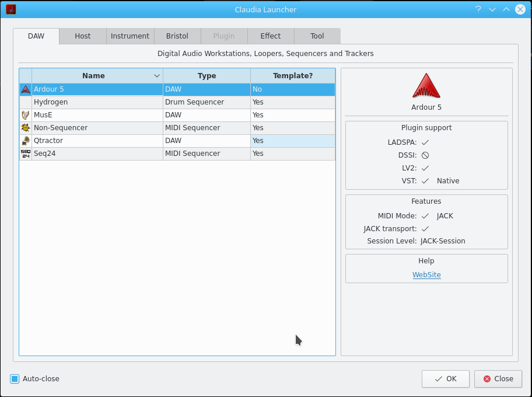The image size is (532, 397).
Task: Click the Seq24 logo icon
Action: tap(26, 154)
